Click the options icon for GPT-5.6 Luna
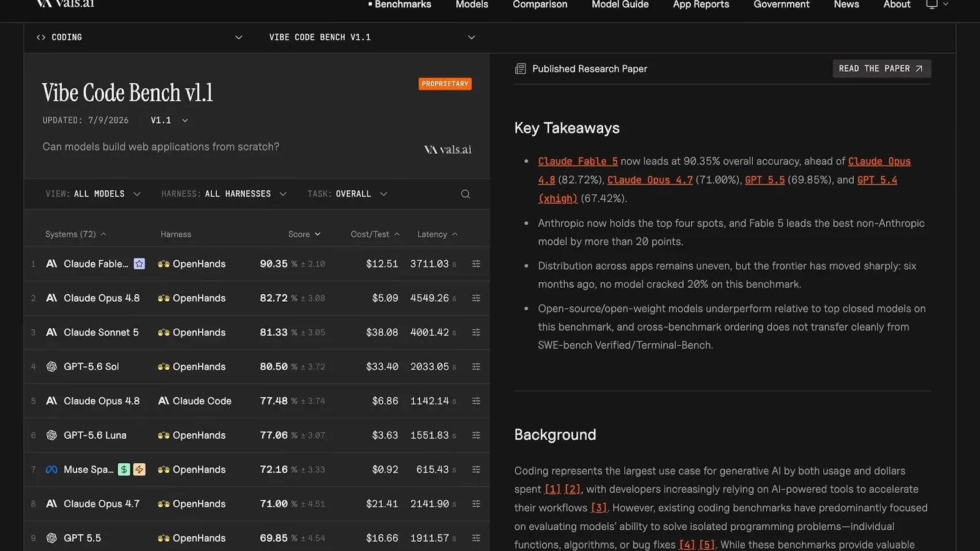This screenshot has height=551, width=980. pyautogui.click(x=476, y=435)
